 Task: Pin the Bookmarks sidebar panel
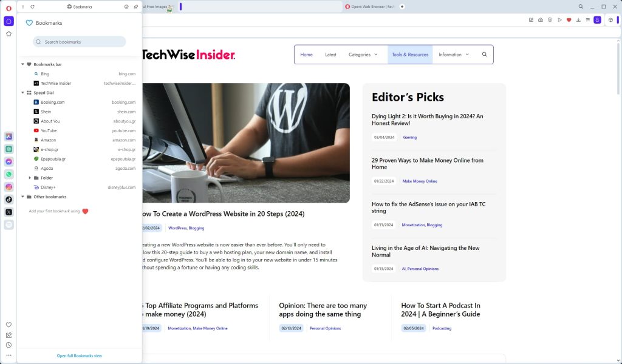pos(135,7)
